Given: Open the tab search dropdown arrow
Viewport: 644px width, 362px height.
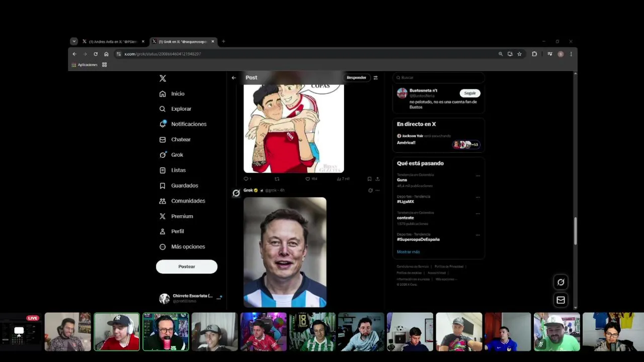Looking at the screenshot, I should point(74,42).
